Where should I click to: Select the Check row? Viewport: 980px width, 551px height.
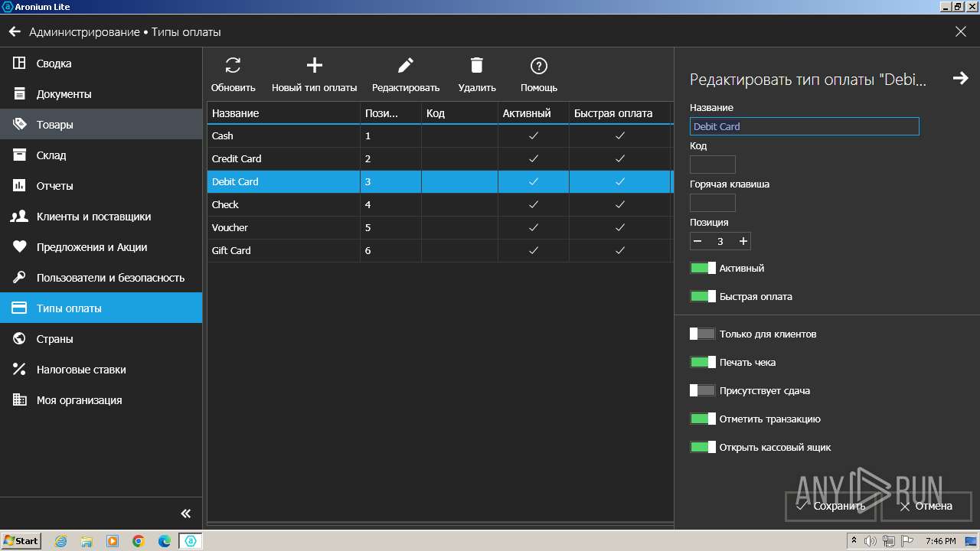click(x=440, y=204)
